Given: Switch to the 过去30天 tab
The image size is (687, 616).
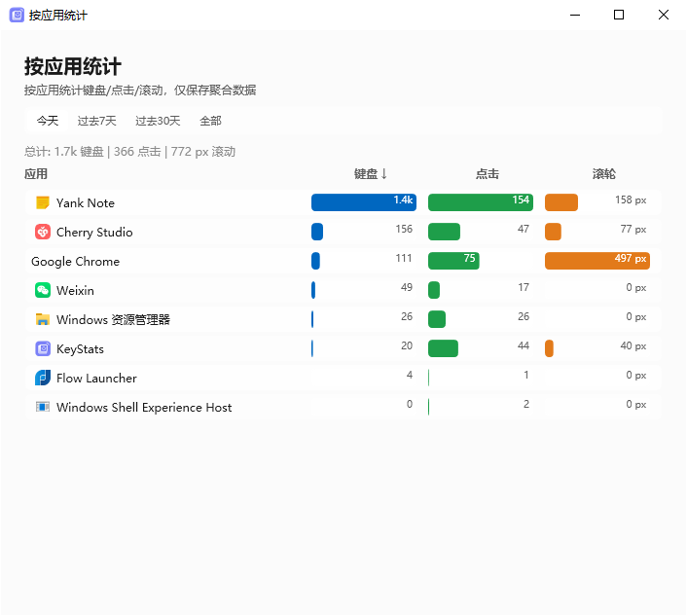Looking at the screenshot, I should coord(158,121).
